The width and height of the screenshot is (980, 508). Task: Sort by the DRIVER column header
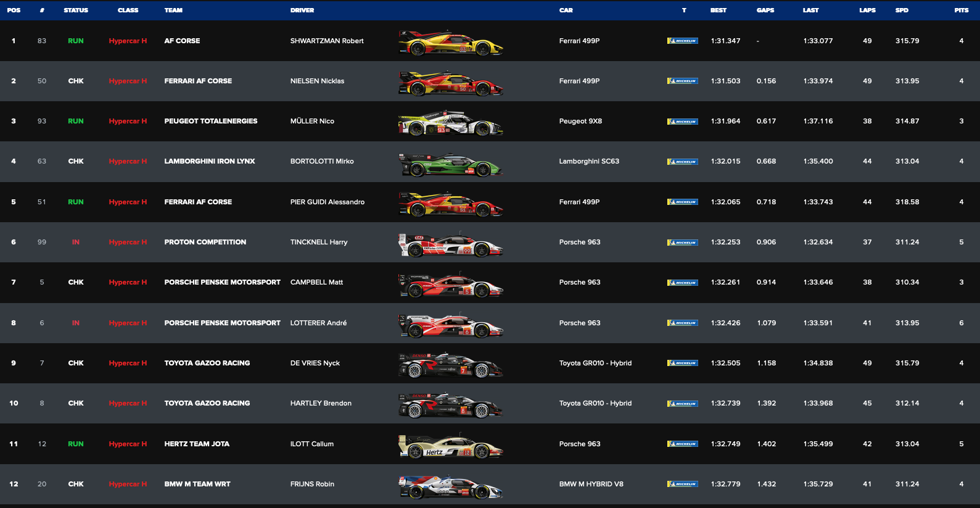[302, 10]
